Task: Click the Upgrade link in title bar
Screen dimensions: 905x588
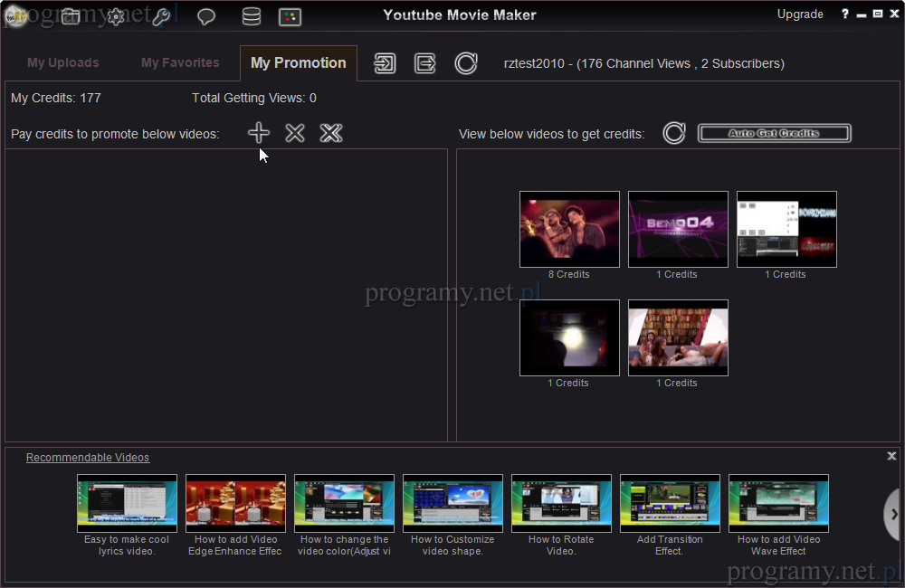Action: click(800, 14)
